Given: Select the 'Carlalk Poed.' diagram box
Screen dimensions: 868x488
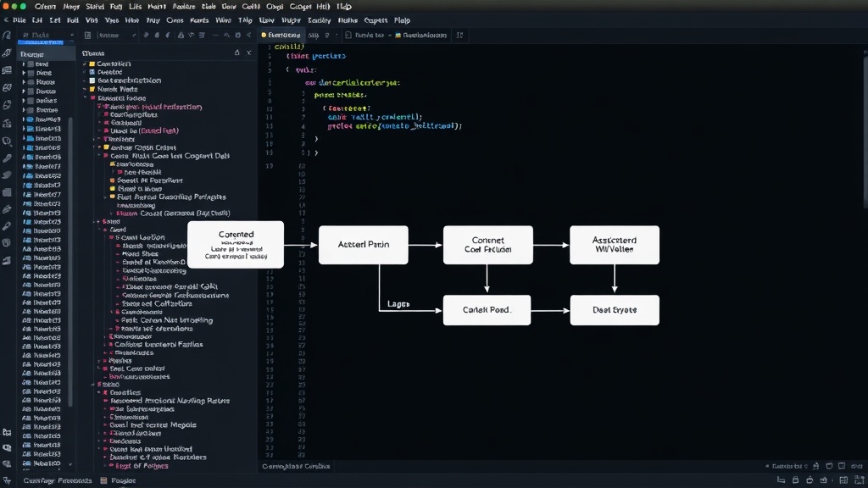Looking at the screenshot, I should 487,310.
